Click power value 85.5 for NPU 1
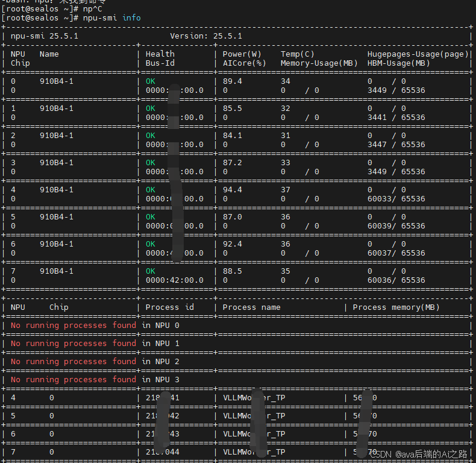This screenshot has height=463, width=476. 232,109
